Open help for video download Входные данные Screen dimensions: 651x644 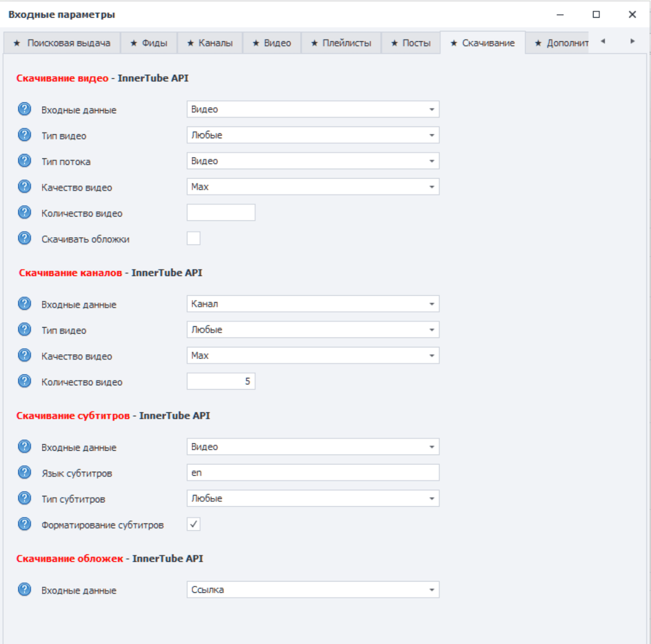click(x=25, y=109)
